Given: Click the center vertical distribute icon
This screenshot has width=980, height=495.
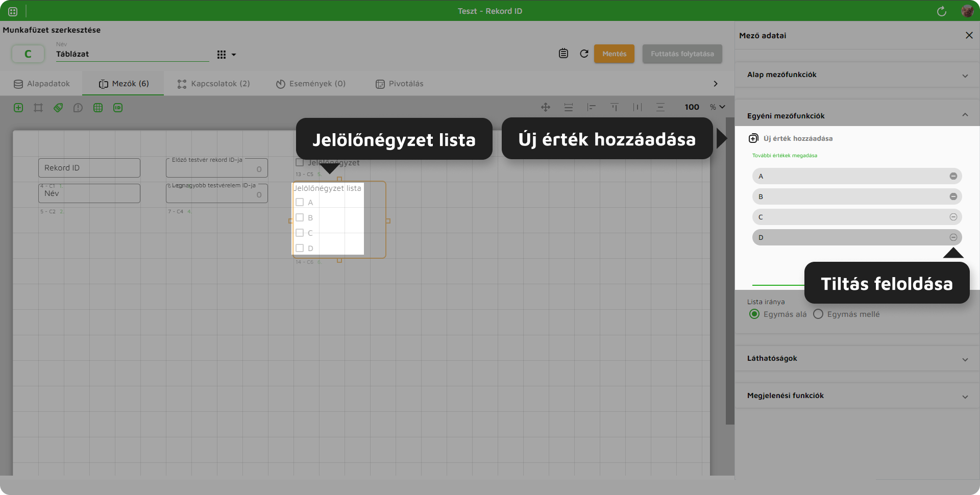Looking at the screenshot, I should [660, 107].
